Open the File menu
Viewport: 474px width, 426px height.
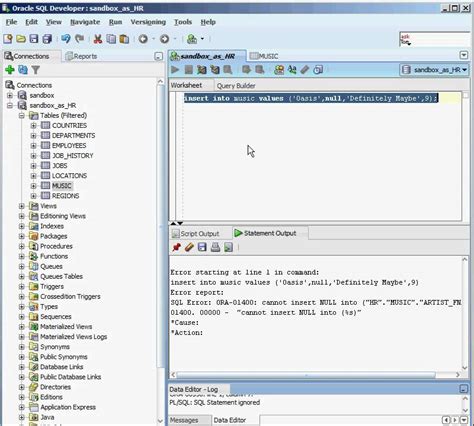click(x=11, y=22)
